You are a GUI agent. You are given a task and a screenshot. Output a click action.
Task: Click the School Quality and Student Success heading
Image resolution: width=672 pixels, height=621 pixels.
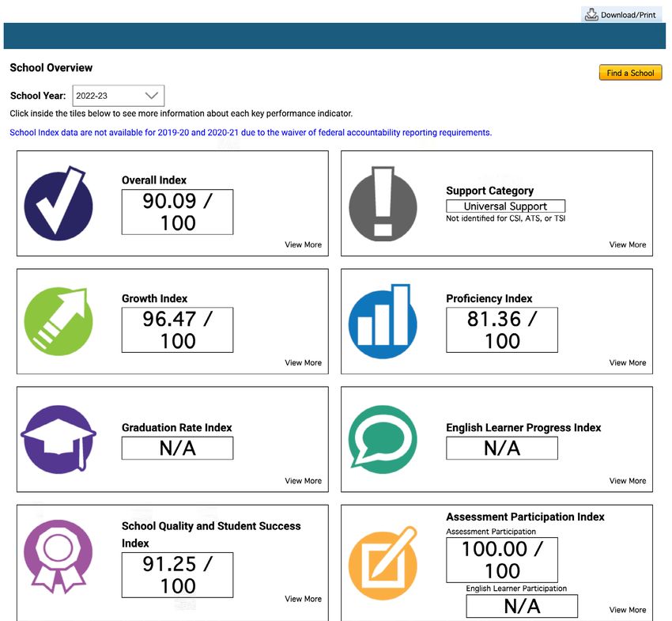point(211,534)
